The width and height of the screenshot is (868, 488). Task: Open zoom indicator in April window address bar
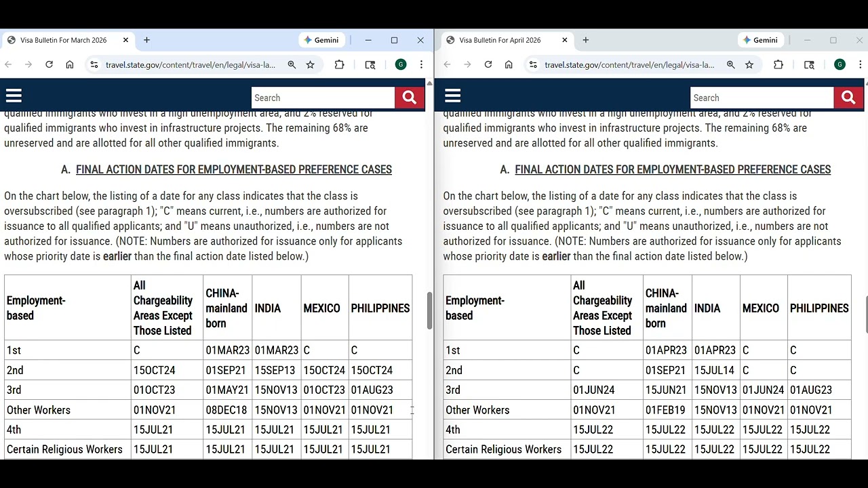point(730,64)
